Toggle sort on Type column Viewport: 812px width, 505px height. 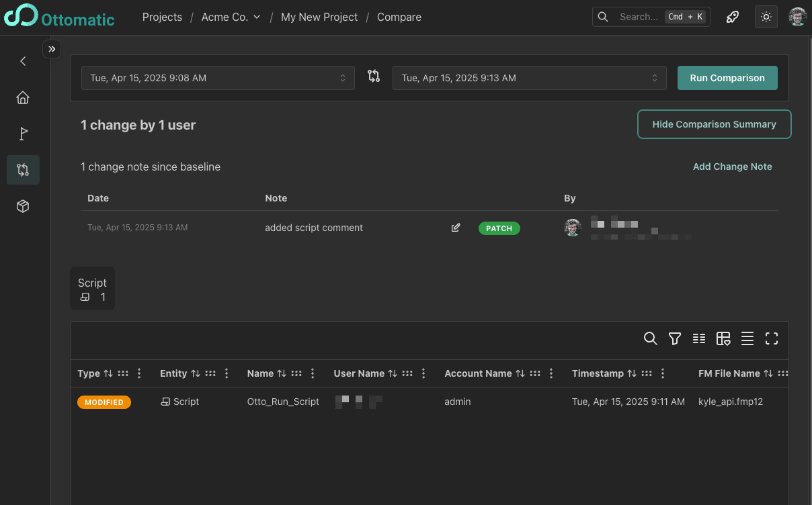tap(108, 373)
